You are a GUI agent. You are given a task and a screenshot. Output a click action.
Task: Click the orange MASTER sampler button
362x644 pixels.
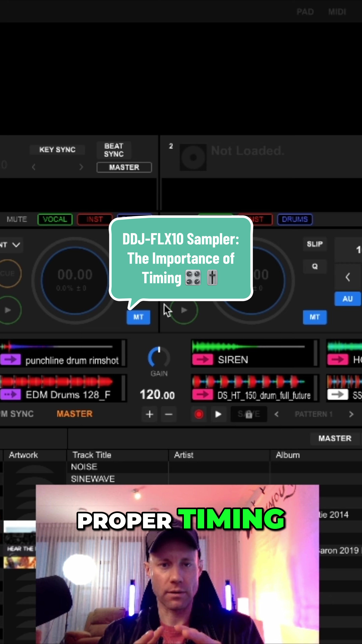(75, 414)
